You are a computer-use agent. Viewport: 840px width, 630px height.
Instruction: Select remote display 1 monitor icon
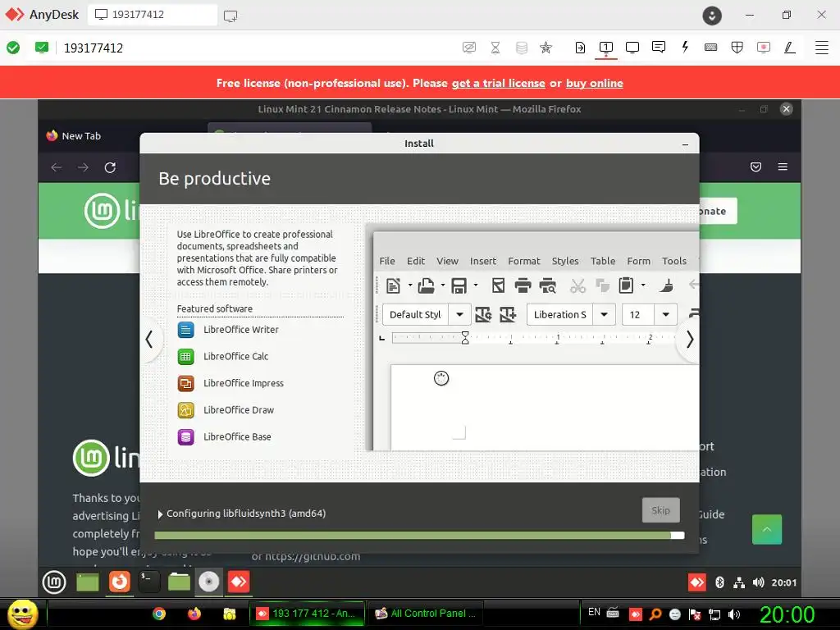[606, 48]
